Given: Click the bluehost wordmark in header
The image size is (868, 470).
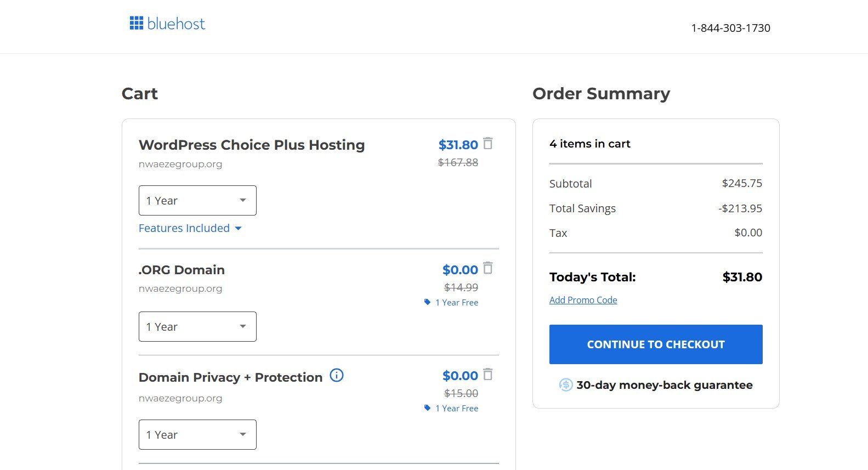Looking at the screenshot, I should (176, 24).
